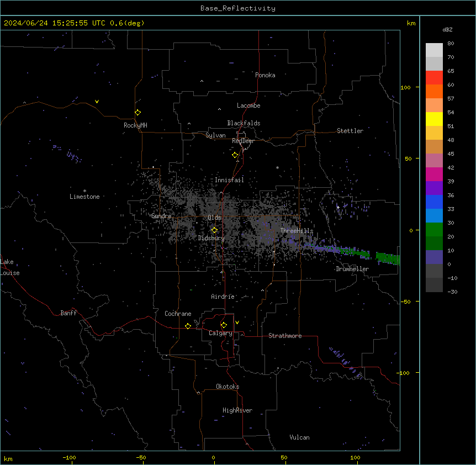Click the light gray 80 dBZ swatch

[x=434, y=50]
